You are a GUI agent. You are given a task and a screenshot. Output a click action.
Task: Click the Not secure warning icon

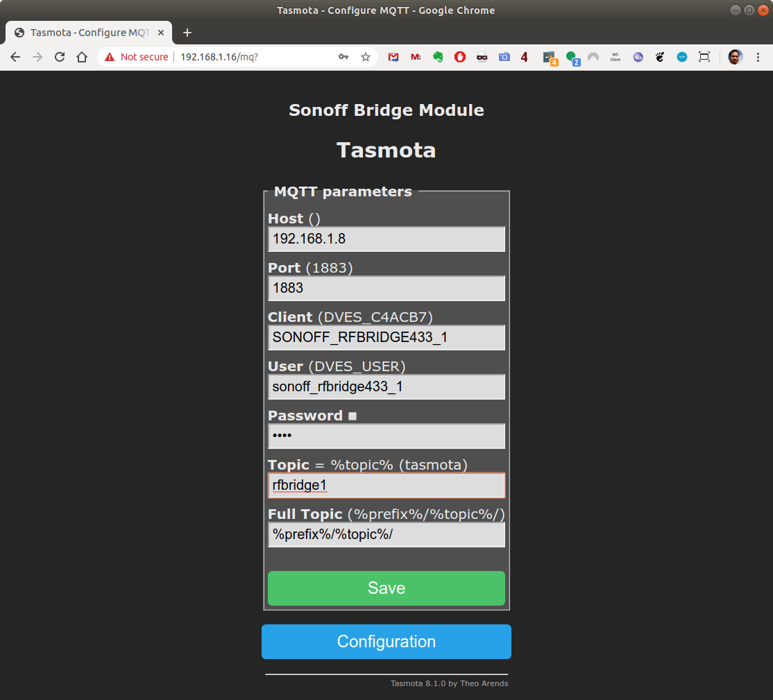click(x=110, y=57)
